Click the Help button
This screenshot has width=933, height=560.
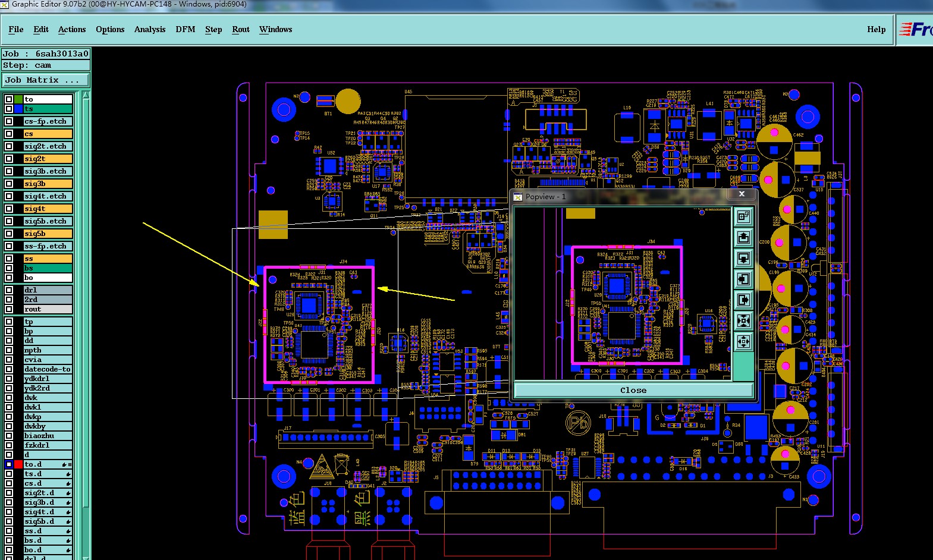[876, 29]
